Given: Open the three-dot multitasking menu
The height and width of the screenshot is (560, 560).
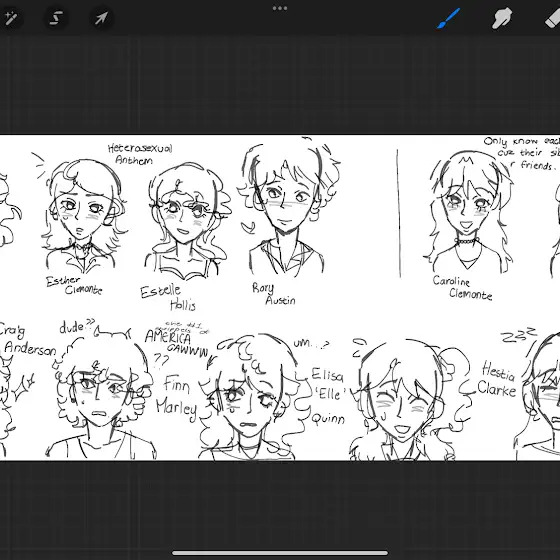Looking at the screenshot, I should pyautogui.click(x=280, y=8).
